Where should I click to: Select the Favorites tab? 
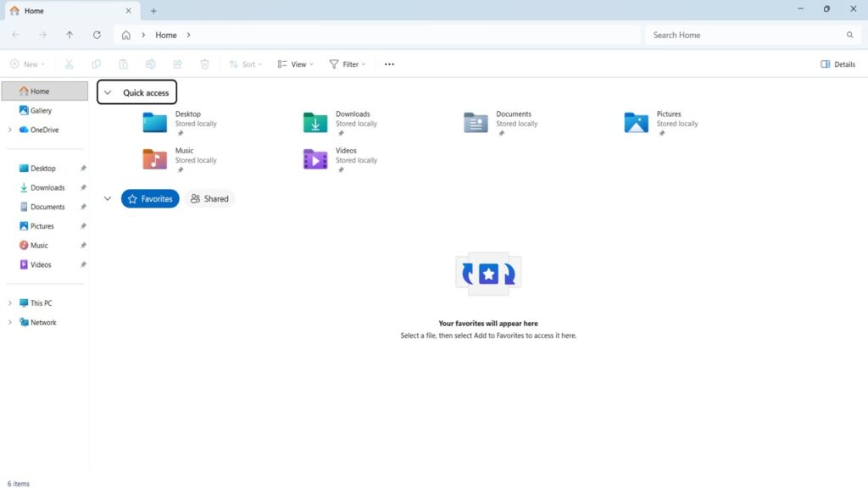pyautogui.click(x=150, y=199)
